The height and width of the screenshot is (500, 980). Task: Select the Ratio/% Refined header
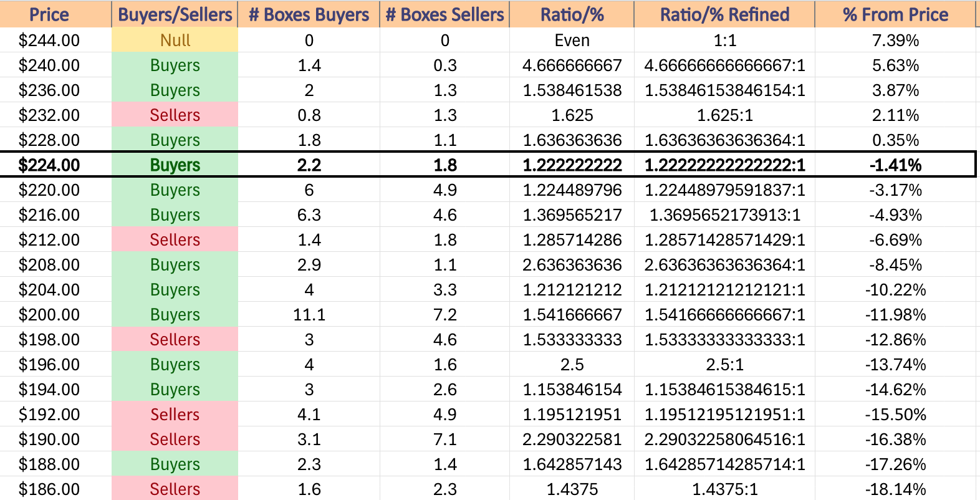click(724, 14)
